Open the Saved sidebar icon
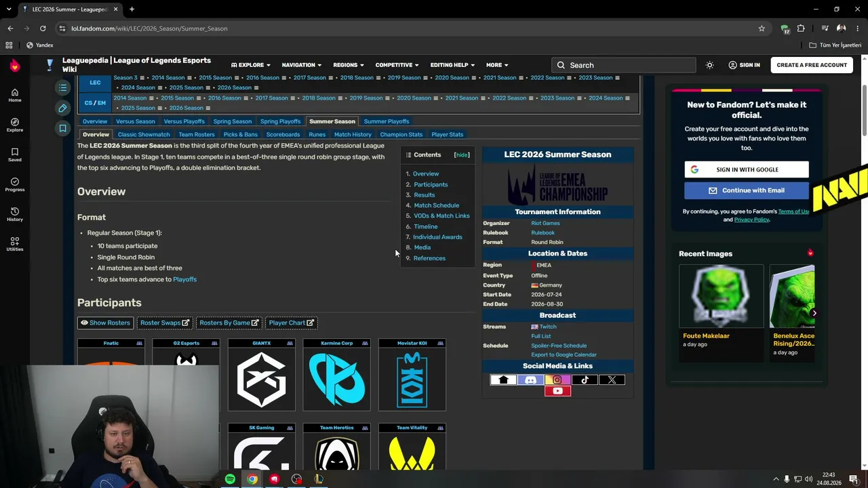Screen dimensions: 868x488 point(15,155)
